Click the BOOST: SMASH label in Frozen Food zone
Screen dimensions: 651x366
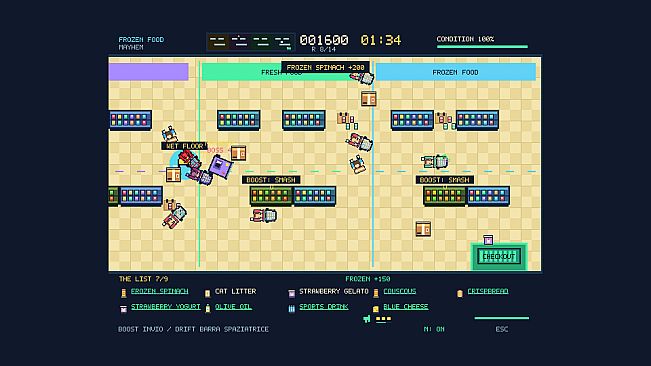click(444, 180)
